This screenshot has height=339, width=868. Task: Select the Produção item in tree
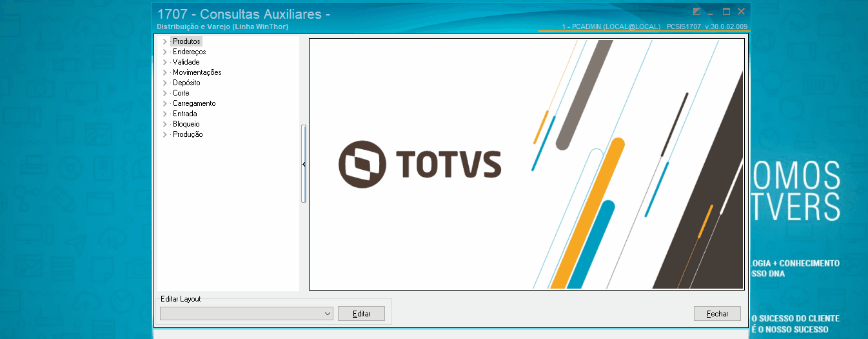click(188, 134)
